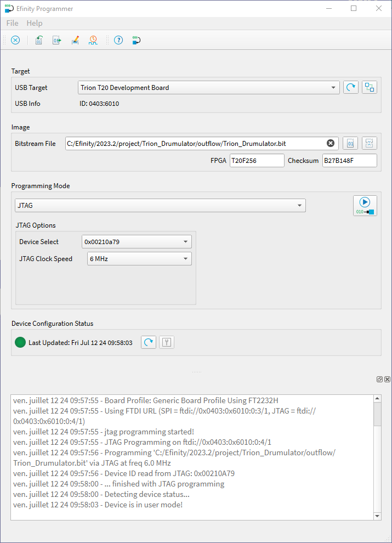
Task: Click the 'Detecting device status...' log line
Action: pos(101,494)
